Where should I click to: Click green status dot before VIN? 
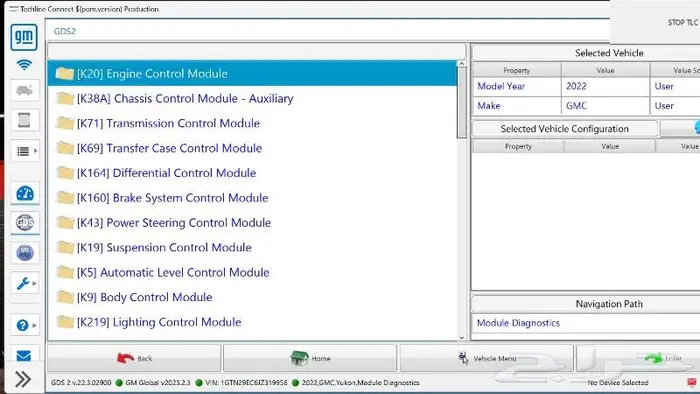(x=199, y=382)
